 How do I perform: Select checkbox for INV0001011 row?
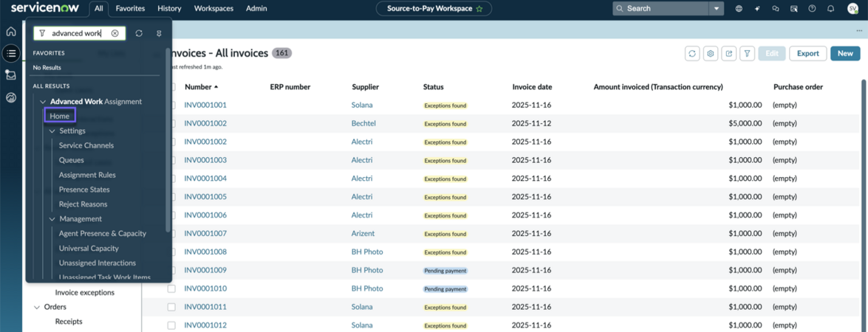pyautogui.click(x=171, y=307)
